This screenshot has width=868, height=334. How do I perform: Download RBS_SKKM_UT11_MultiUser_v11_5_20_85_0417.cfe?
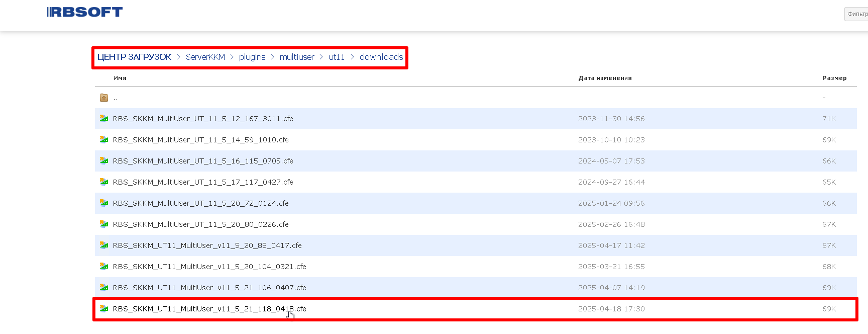click(x=207, y=245)
